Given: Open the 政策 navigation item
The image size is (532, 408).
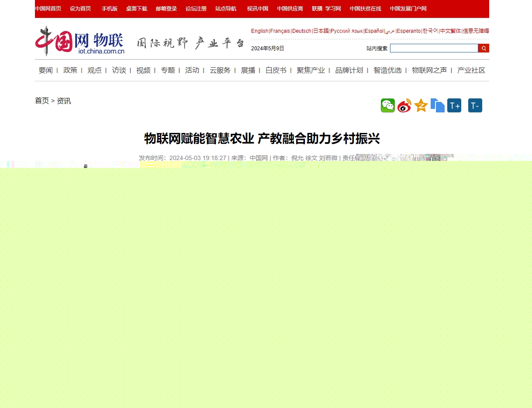Looking at the screenshot, I should pos(70,70).
